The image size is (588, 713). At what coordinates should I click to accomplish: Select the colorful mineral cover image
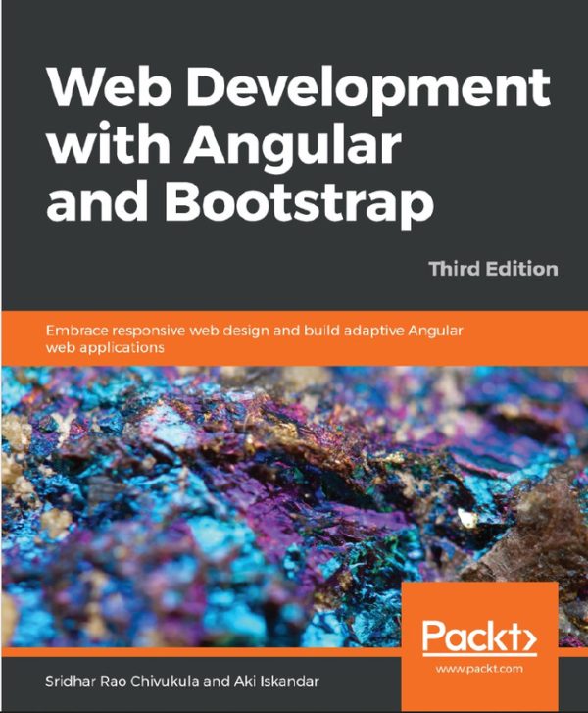(245, 490)
